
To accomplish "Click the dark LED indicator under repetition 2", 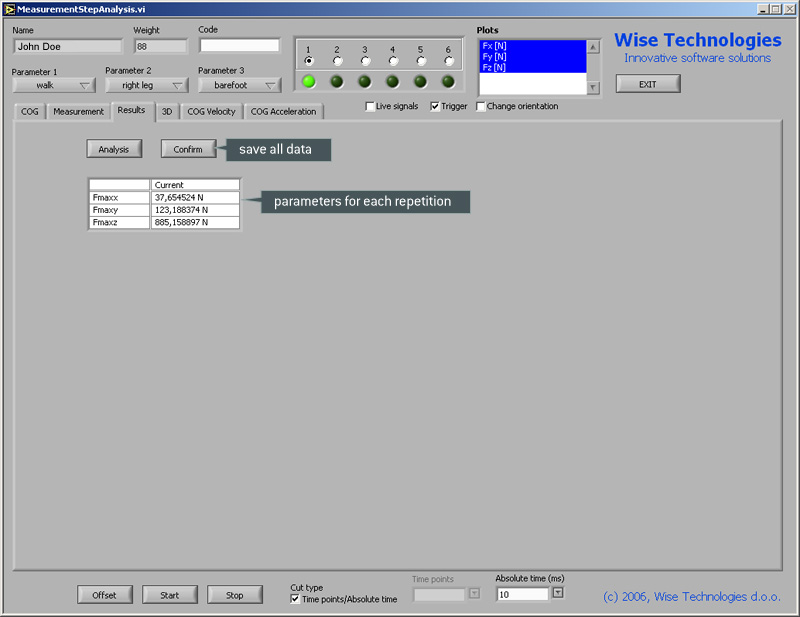I will tap(337, 81).
